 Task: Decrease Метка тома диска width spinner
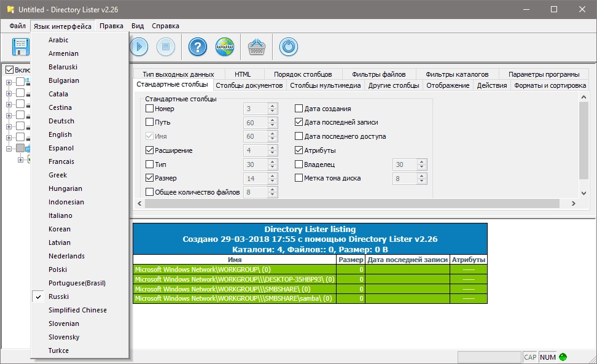click(x=421, y=182)
